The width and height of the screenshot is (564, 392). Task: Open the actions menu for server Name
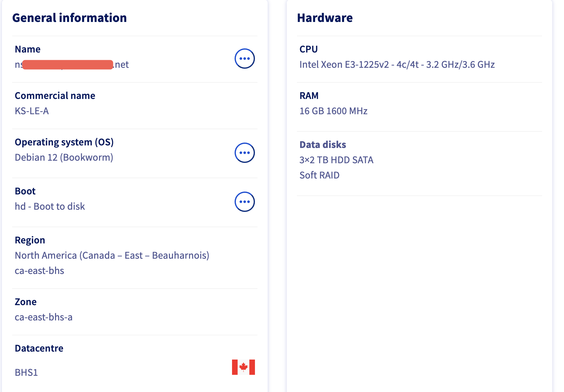pyautogui.click(x=244, y=59)
